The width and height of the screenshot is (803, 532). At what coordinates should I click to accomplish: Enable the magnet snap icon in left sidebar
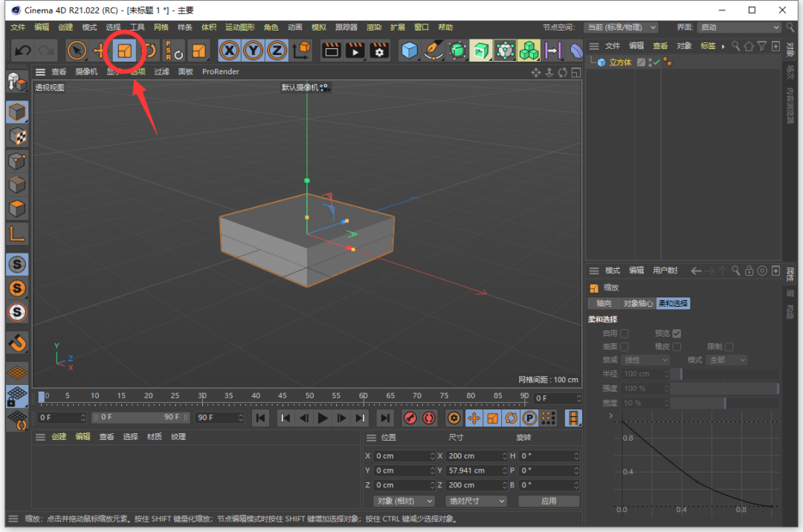[17, 343]
